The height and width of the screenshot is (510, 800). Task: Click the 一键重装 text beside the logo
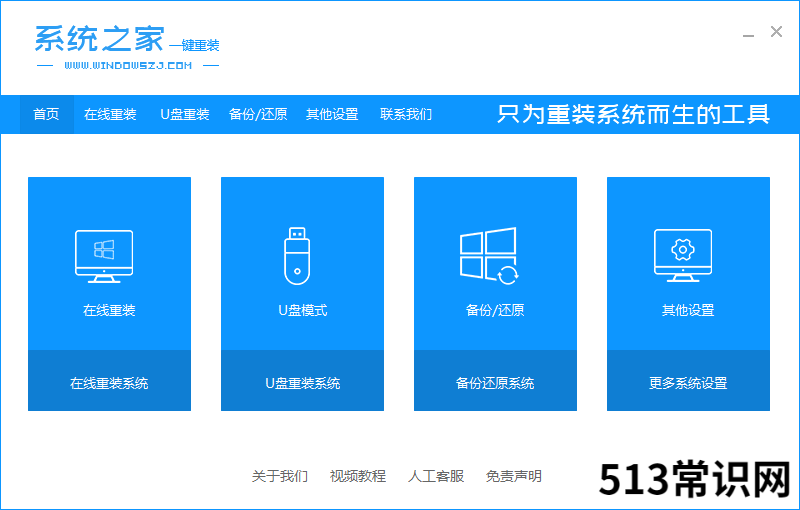click(x=194, y=46)
